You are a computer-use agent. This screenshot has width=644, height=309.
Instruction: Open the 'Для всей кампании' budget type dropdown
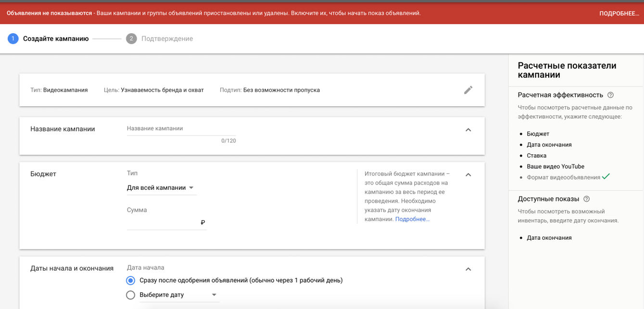click(x=160, y=188)
